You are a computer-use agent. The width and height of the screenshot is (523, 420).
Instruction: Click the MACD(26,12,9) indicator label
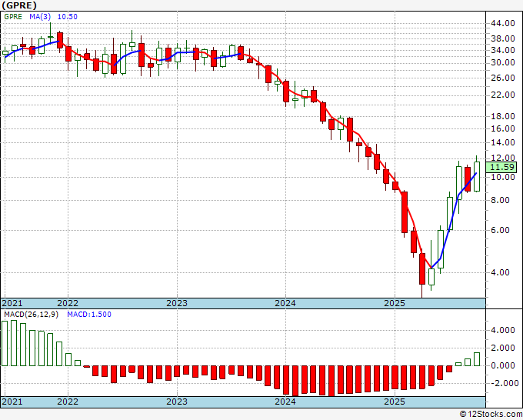tap(31, 315)
